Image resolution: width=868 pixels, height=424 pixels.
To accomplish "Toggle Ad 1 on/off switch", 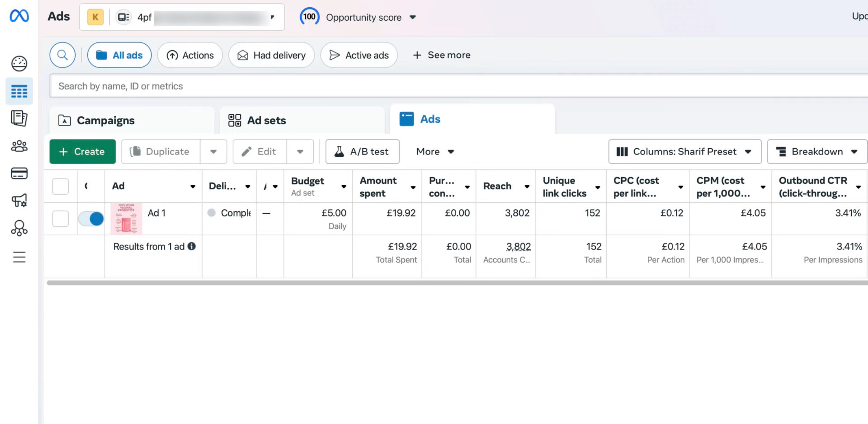I will (x=91, y=219).
